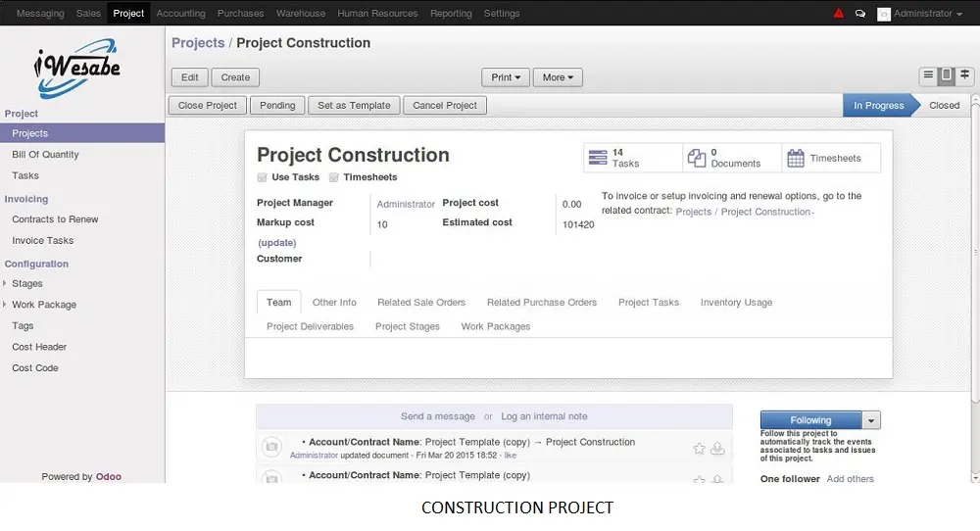
Task: Switch to Gantt view icon
Action: (x=964, y=76)
